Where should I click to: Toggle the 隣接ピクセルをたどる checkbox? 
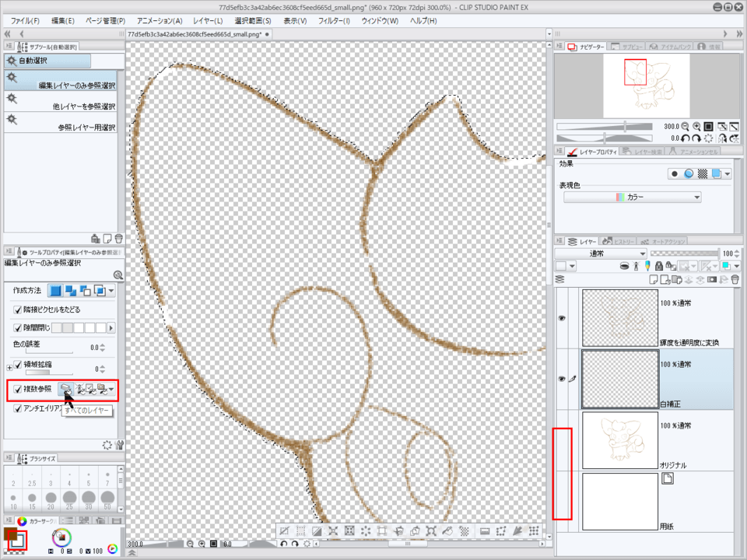coord(19,310)
